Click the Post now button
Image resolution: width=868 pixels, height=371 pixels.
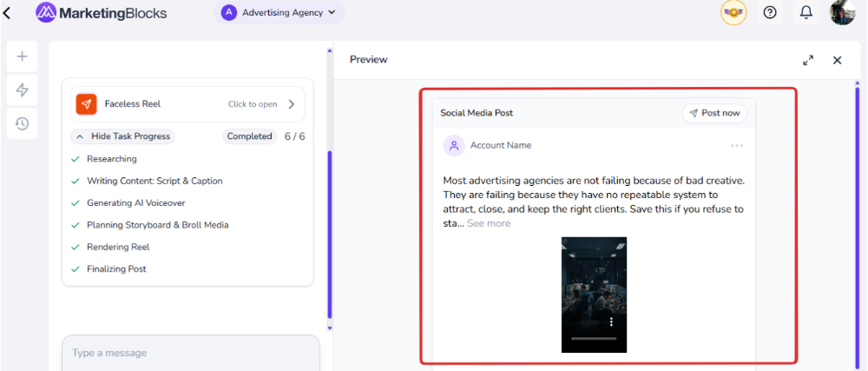point(714,113)
